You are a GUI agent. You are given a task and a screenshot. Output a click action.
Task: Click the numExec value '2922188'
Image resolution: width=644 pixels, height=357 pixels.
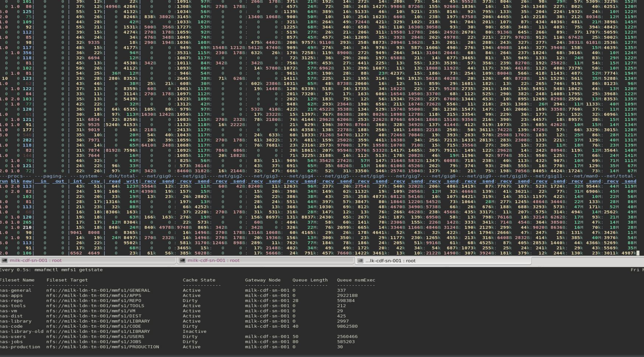tap(347, 295)
